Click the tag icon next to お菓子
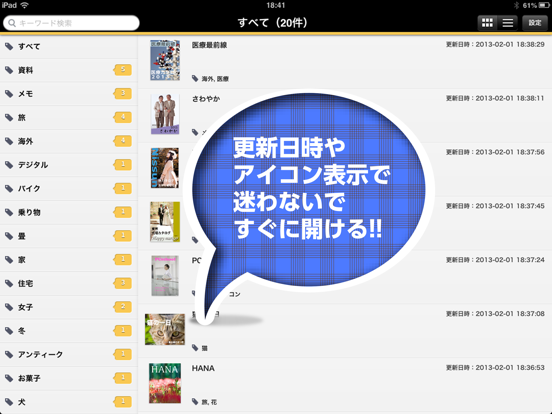 click(x=9, y=378)
